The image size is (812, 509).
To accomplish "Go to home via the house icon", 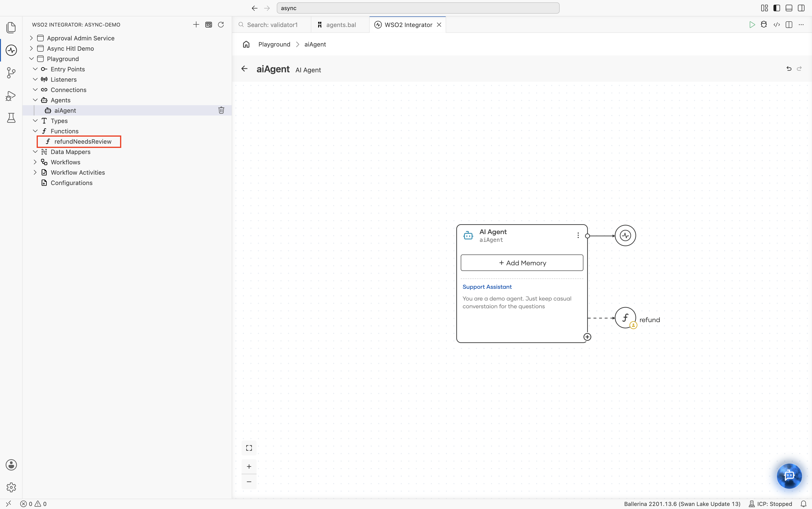I will pos(246,44).
